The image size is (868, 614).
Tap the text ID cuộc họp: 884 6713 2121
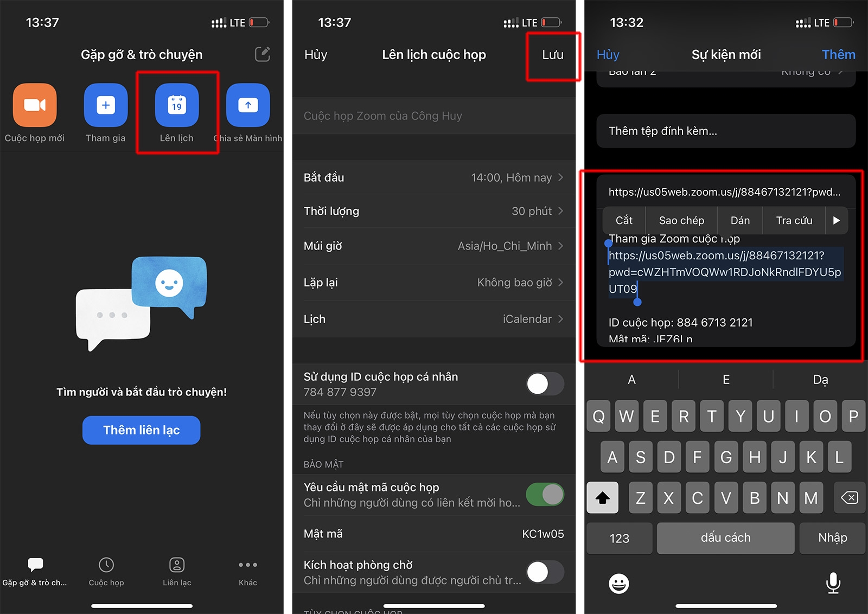tap(681, 323)
